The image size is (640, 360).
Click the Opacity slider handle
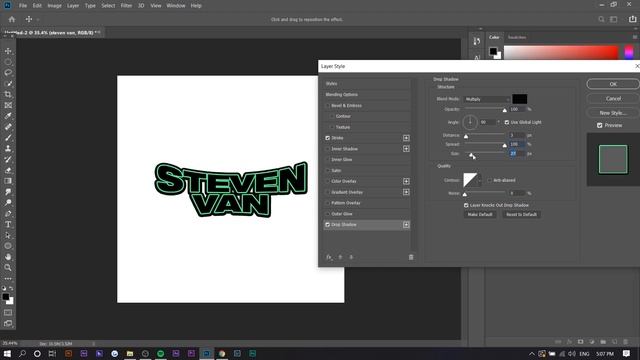[x=504, y=110]
